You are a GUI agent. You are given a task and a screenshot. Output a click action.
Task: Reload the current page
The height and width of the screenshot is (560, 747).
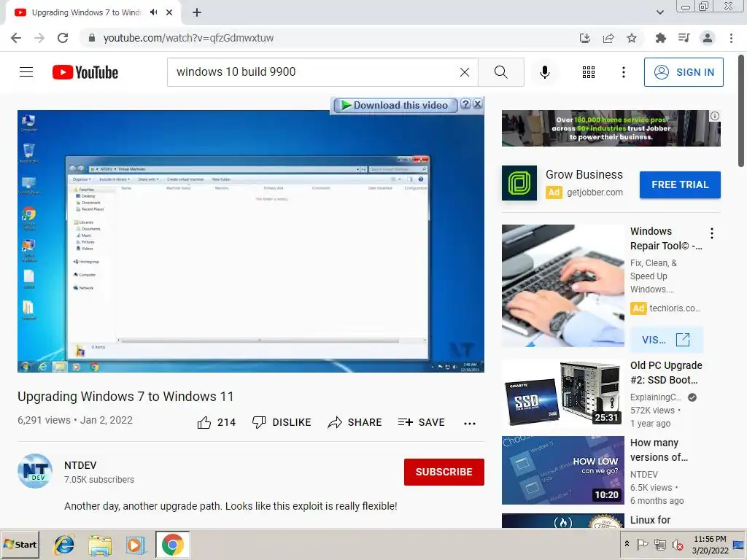pyautogui.click(x=63, y=38)
